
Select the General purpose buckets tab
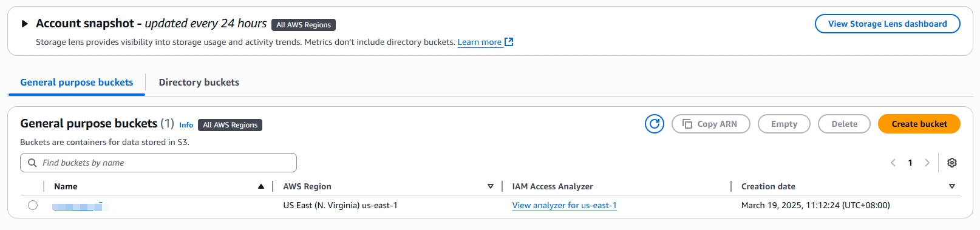(x=77, y=83)
